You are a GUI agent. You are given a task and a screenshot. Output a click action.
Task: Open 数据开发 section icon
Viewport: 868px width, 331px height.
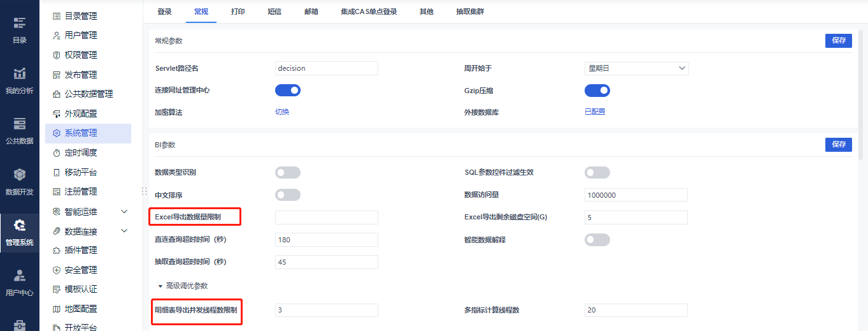20,174
